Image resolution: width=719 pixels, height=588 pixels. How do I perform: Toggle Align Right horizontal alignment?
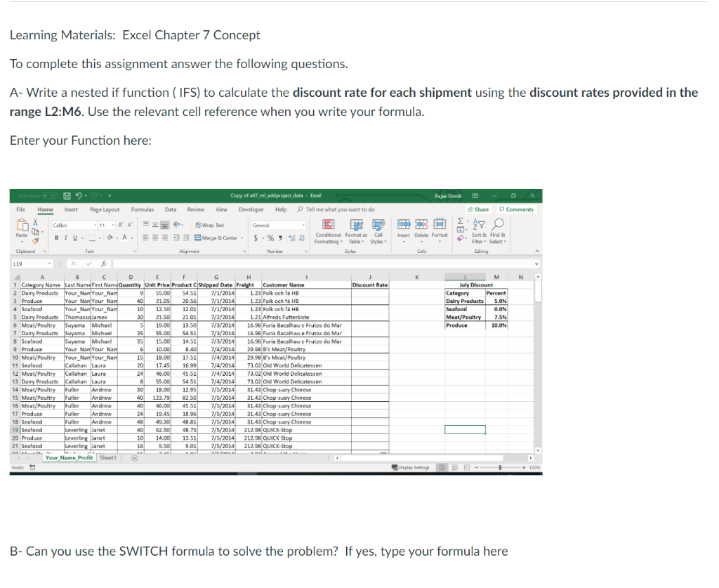pyautogui.click(x=164, y=237)
